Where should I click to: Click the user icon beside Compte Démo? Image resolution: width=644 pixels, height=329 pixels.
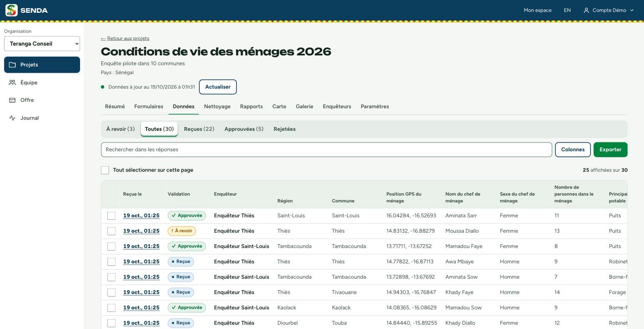(586, 10)
